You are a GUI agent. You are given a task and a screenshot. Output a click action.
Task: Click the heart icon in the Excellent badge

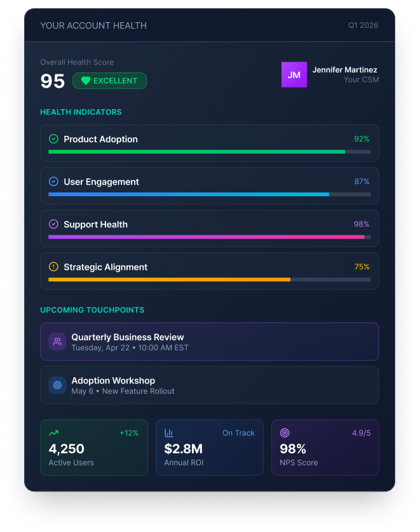click(x=86, y=81)
